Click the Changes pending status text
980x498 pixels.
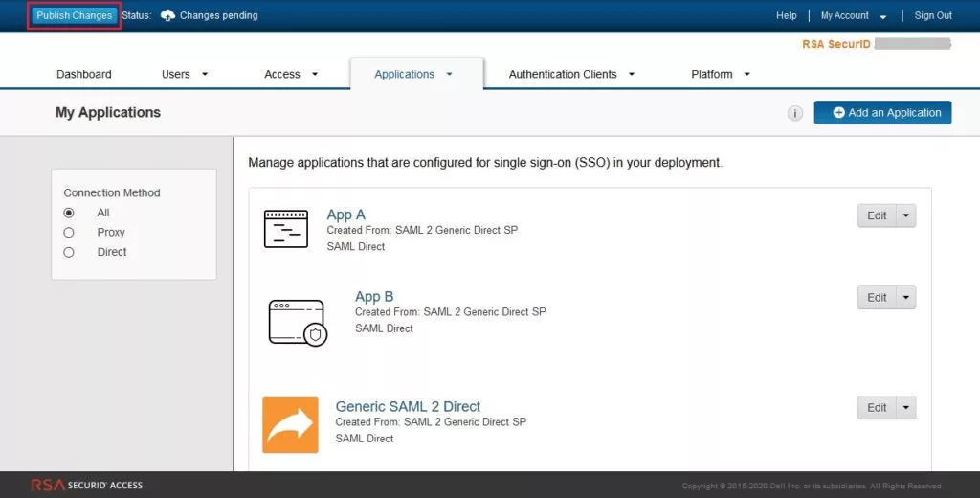tap(219, 15)
